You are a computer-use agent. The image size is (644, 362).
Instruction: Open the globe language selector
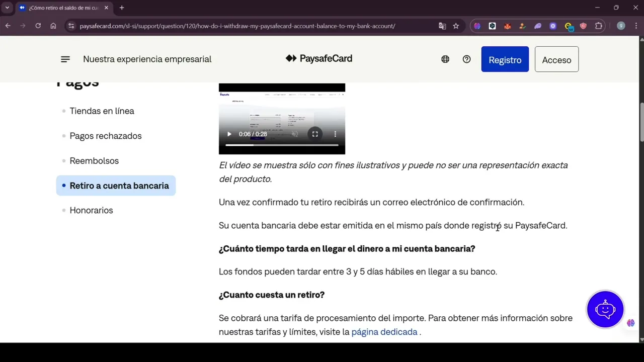[445, 59]
